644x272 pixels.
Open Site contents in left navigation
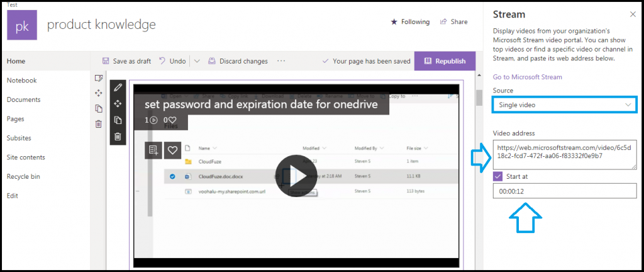[x=26, y=157]
